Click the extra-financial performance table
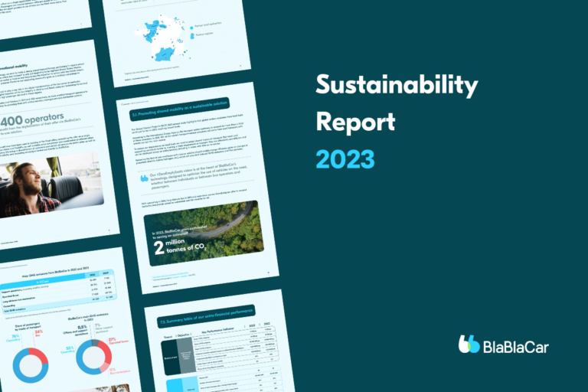 pos(221,351)
